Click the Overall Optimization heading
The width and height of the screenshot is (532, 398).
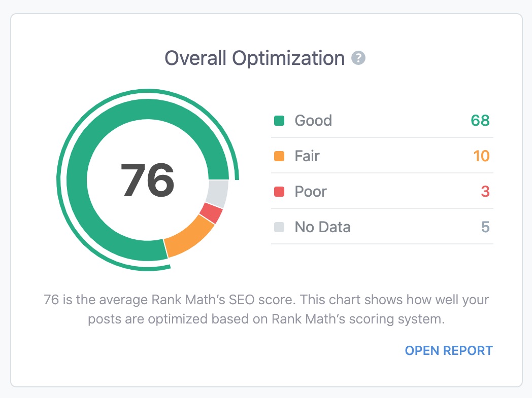coord(254,58)
